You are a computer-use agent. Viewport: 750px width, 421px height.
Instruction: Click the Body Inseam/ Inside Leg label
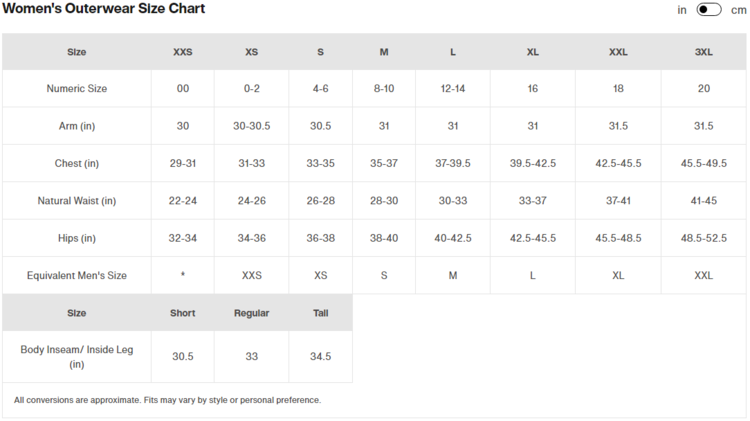(x=77, y=357)
